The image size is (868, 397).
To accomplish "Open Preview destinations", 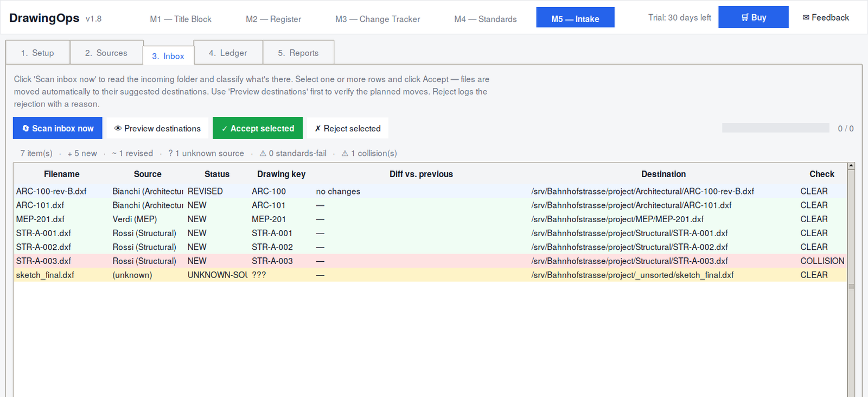I will tap(157, 128).
